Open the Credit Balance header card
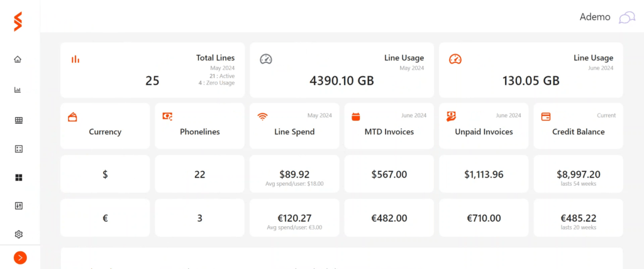 pos(579,126)
